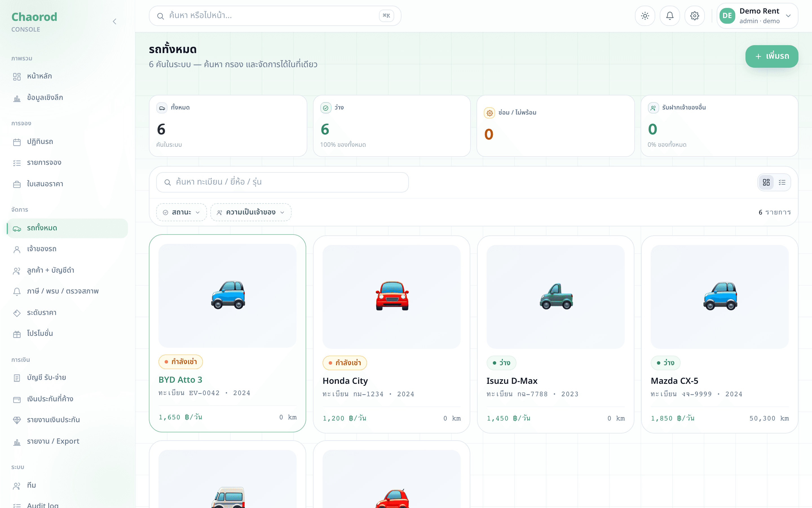Screen dimensions: 812x508
Task: Click the เงินประกันที่ค้าง card icon
Action: click(x=17, y=399)
